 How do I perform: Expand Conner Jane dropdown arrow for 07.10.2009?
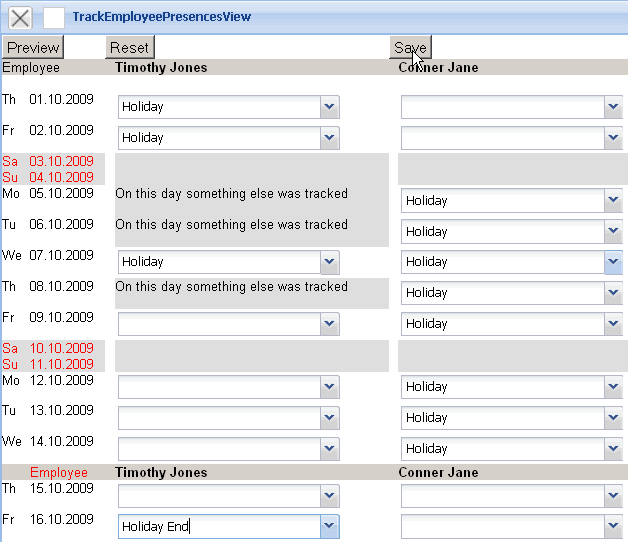[x=613, y=262]
